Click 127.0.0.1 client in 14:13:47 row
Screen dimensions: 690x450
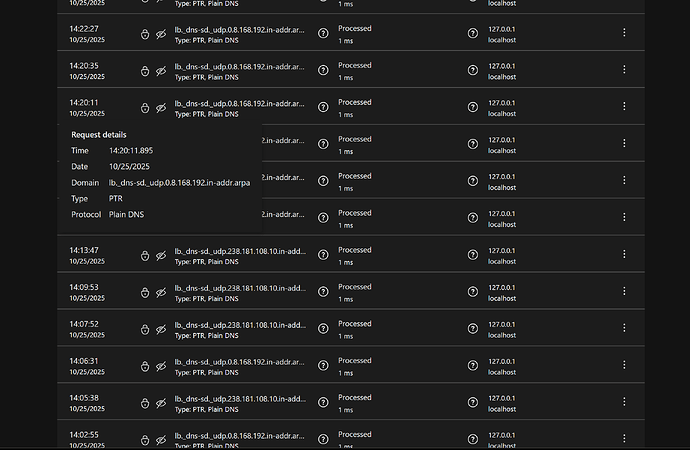(x=502, y=251)
